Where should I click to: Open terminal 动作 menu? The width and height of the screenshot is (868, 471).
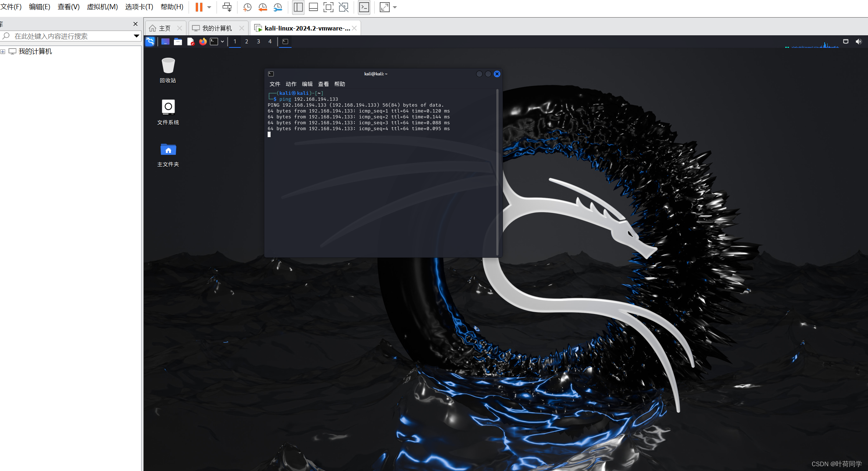pyautogui.click(x=291, y=84)
